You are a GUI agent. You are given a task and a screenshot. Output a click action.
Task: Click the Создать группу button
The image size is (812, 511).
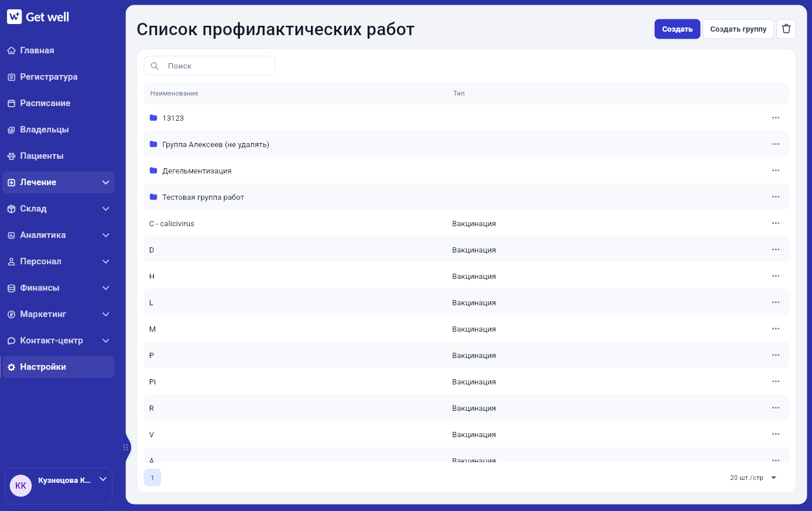(738, 29)
